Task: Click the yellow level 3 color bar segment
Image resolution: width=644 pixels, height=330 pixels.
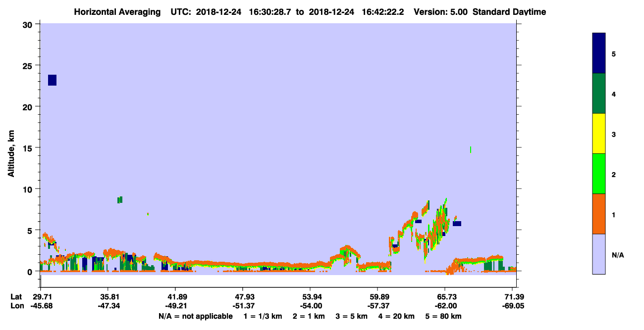Action: [599, 134]
